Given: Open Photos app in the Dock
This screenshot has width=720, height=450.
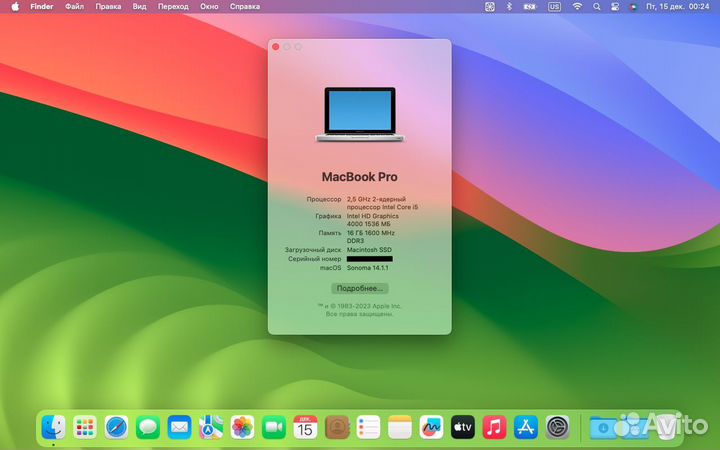Looking at the screenshot, I should tap(242, 428).
